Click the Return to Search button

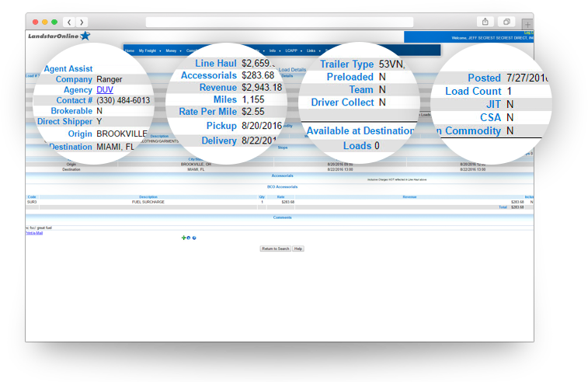point(276,248)
